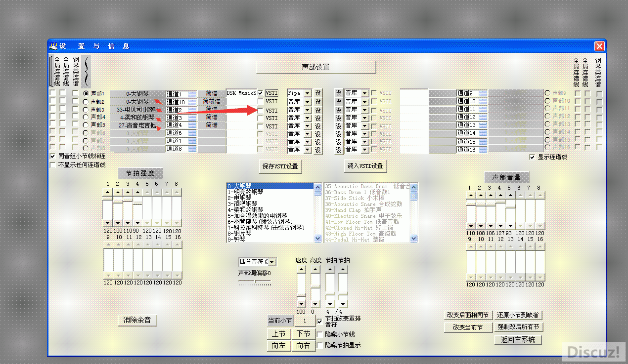Click the DSK MusicS VSTI name field

(x=241, y=93)
